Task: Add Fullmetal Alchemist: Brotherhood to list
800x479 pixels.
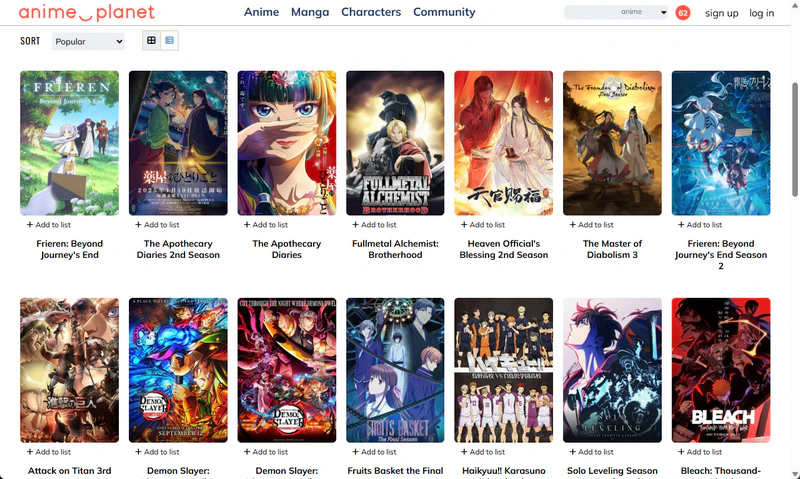Action: point(374,224)
